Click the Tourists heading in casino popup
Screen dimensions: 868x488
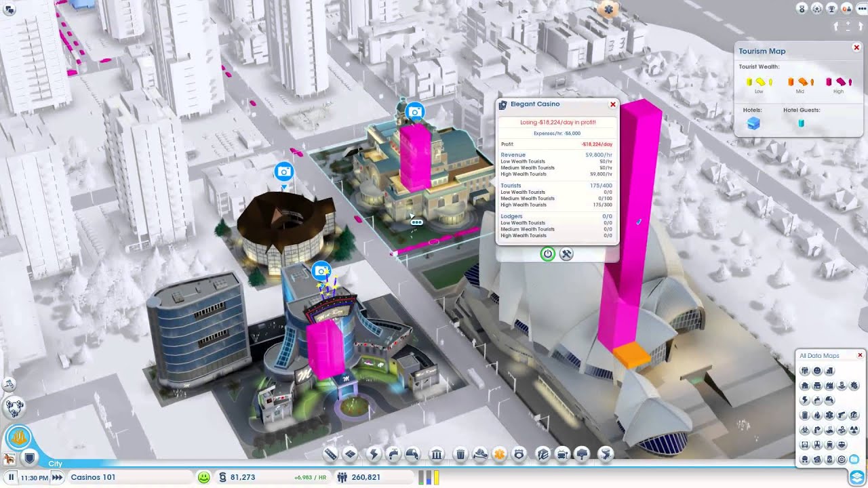click(x=511, y=186)
